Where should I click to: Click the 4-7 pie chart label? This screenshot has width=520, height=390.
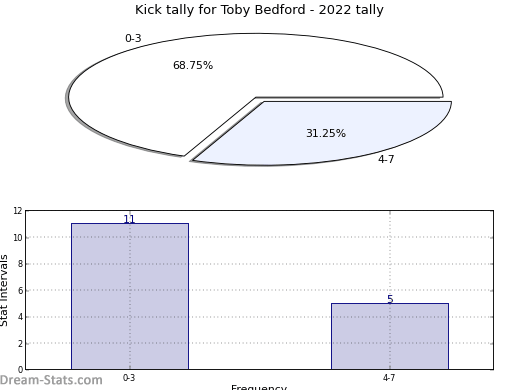pyautogui.click(x=386, y=159)
